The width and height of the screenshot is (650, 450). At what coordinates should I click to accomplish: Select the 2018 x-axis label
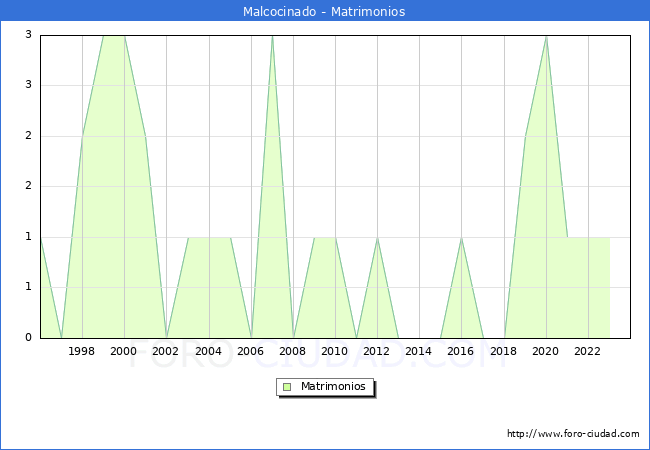pyautogui.click(x=503, y=351)
